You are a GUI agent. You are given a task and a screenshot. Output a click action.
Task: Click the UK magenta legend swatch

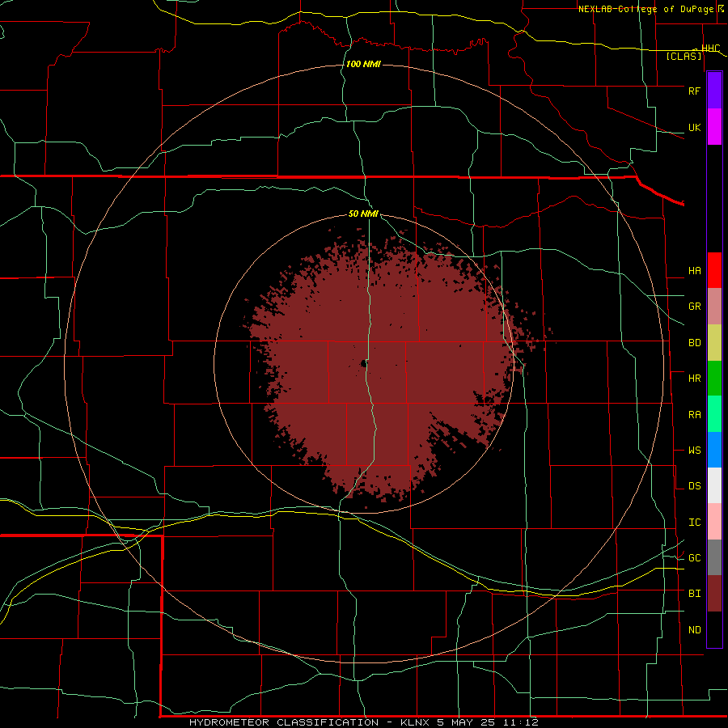coord(714,127)
